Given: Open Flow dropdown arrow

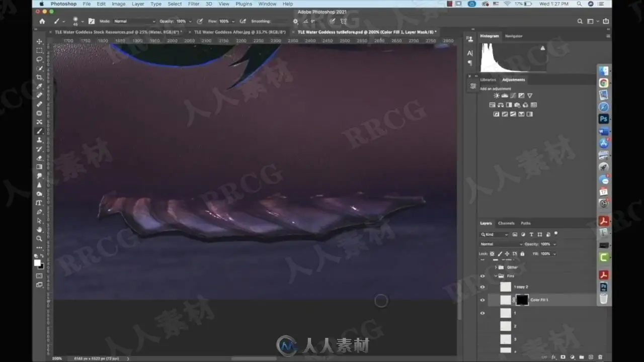Looking at the screenshot, I should click(x=233, y=22).
